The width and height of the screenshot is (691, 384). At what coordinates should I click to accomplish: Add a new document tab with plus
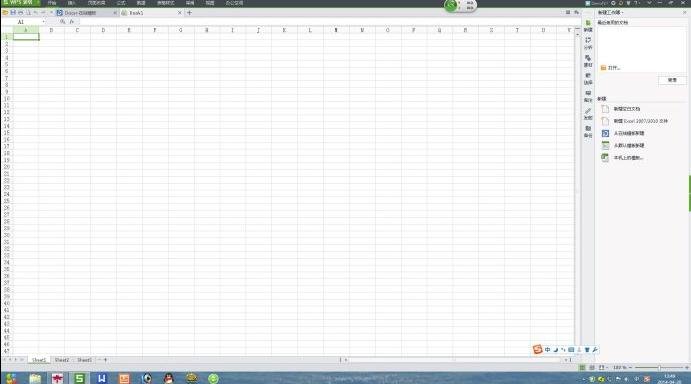[x=189, y=13]
